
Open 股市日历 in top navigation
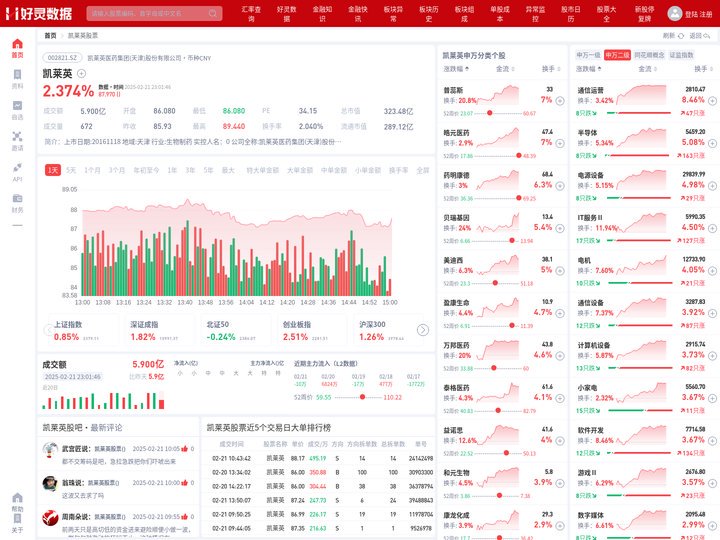[x=571, y=13]
